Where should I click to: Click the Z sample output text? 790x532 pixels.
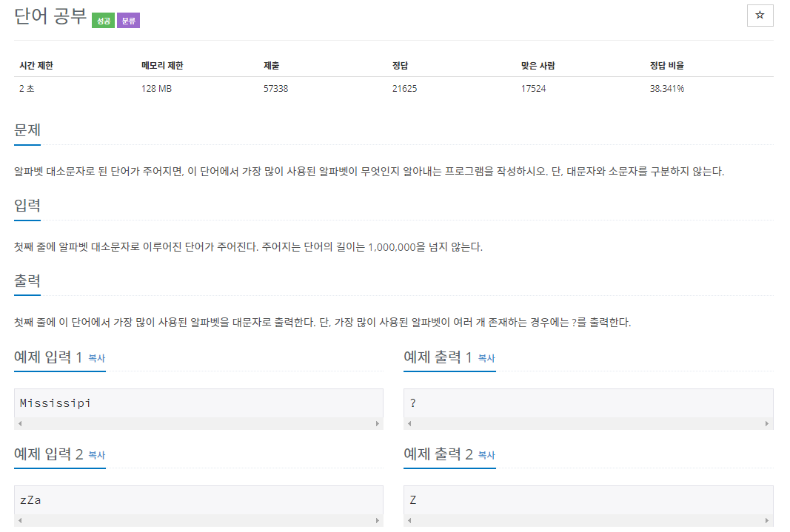point(412,499)
